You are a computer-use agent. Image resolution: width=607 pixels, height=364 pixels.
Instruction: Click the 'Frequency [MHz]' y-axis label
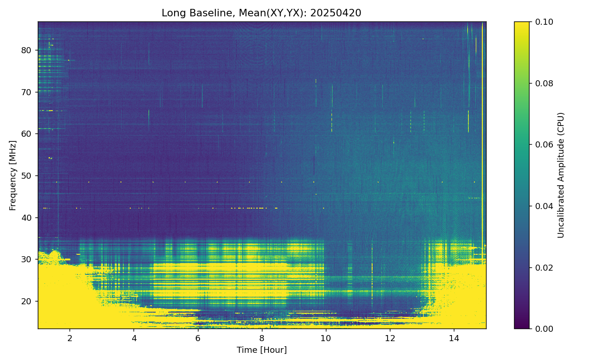point(13,175)
